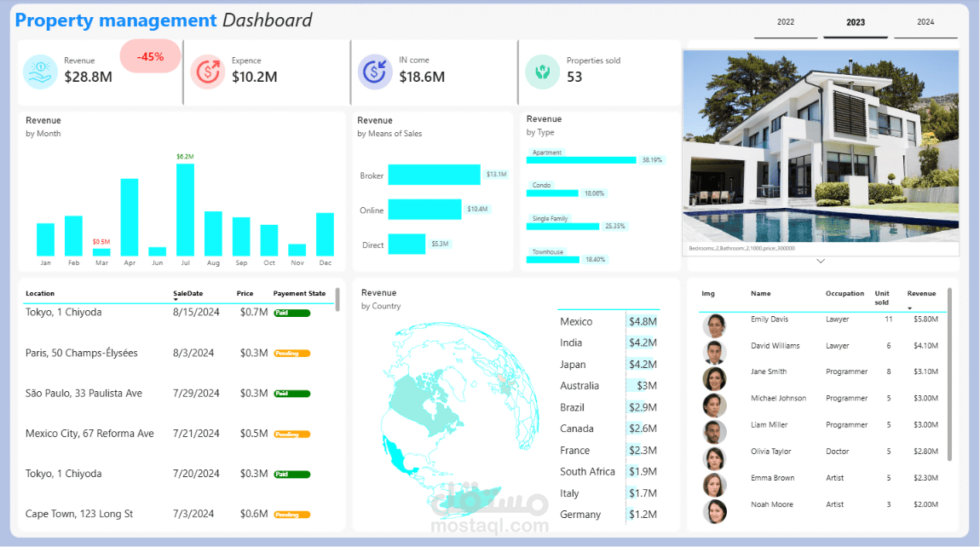Select Canada in the country list
The image size is (980, 547).
(576, 429)
